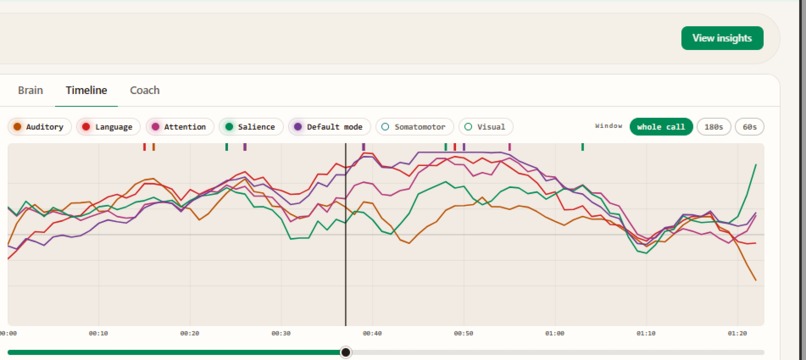
Task: Switch to the Brain tab
Action: pyautogui.click(x=30, y=90)
